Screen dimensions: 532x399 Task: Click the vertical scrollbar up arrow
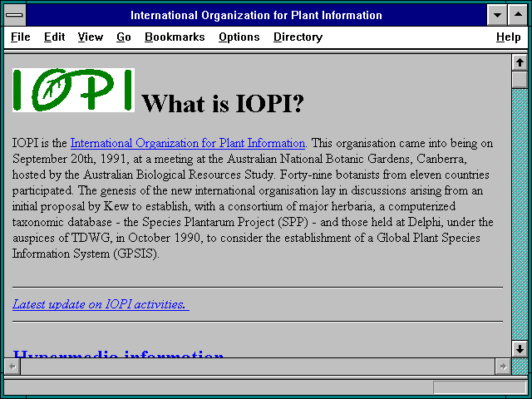[520, 62]
